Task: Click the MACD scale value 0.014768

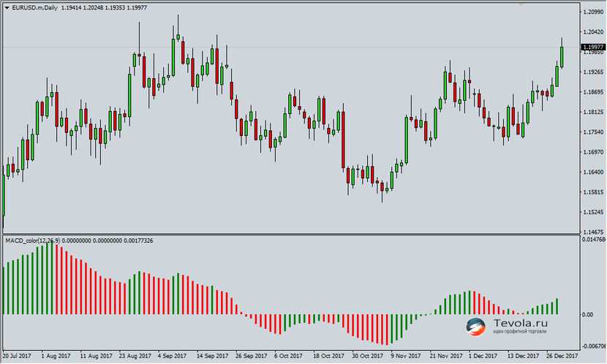Action: tap(592, 239)
